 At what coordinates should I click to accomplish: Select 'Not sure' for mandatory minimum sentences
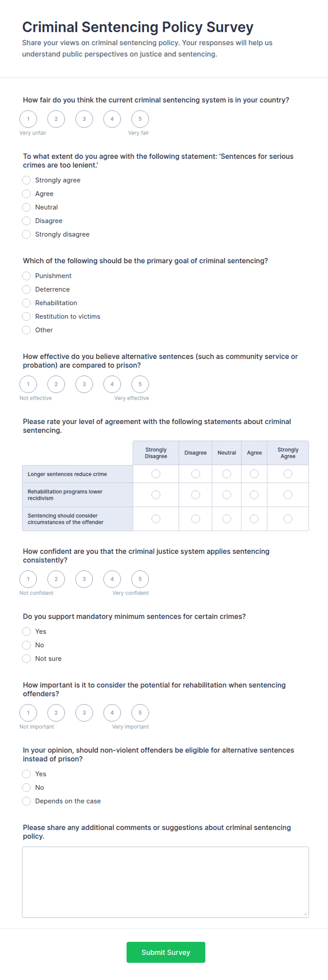tap(26, 659)
